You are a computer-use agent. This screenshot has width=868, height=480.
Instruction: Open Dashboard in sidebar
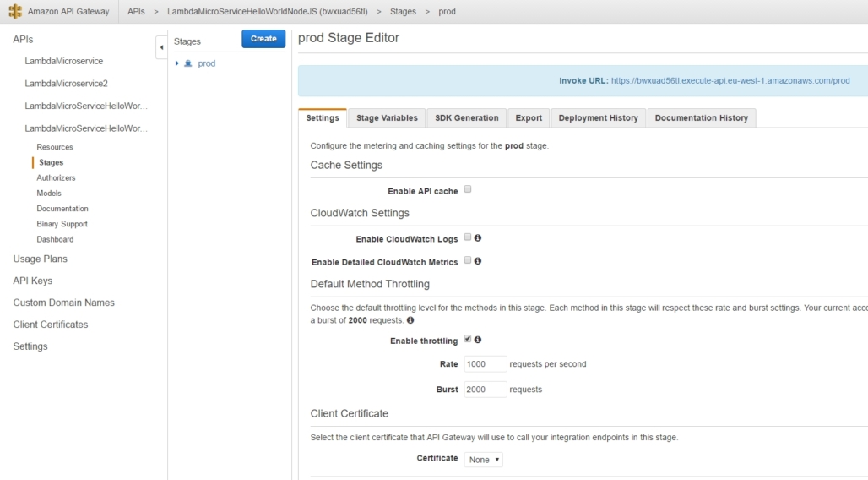55,239
